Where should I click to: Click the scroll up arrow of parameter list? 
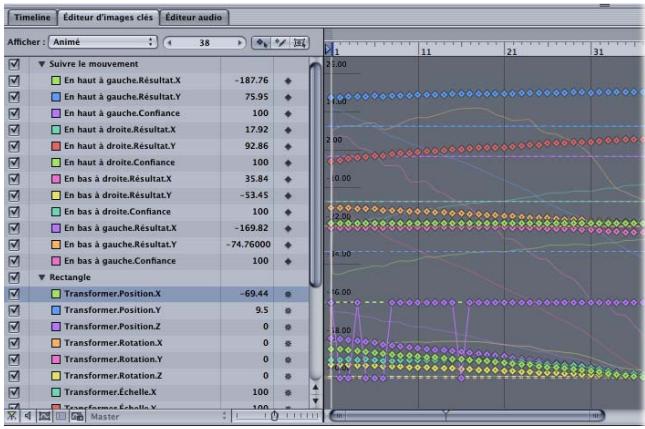pyautogui.click(x=315, y=387)
